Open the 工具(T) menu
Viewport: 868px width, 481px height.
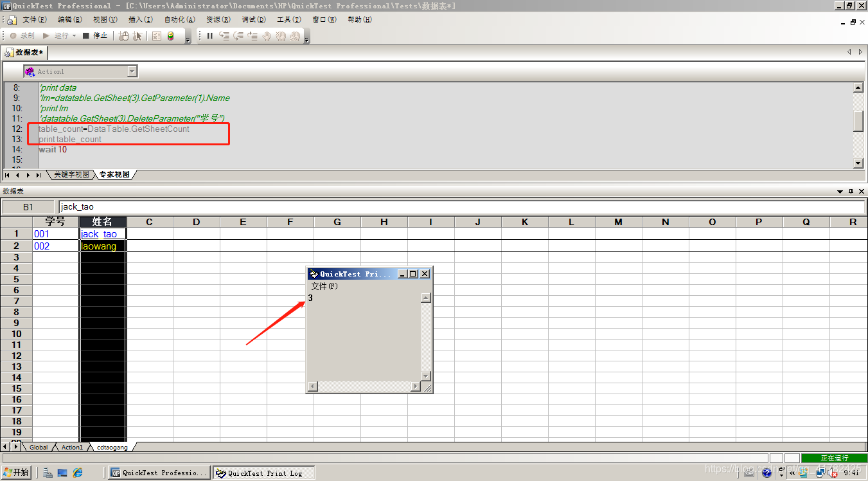pos(288,20)
